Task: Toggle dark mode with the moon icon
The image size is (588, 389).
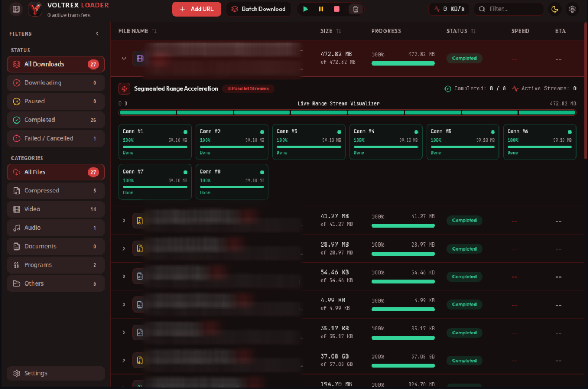Action: tap(555, 9)
